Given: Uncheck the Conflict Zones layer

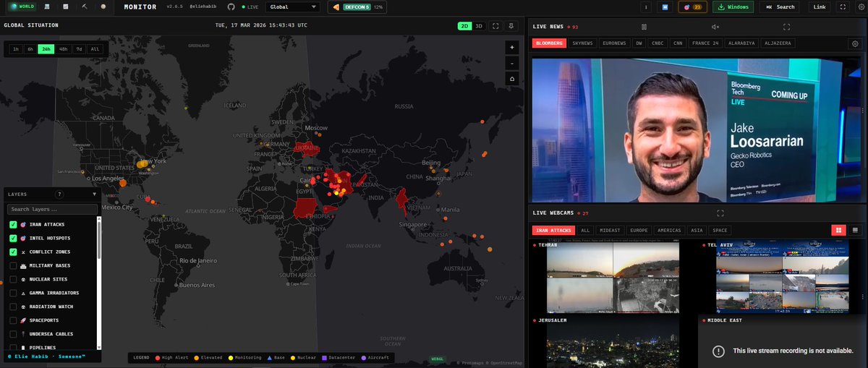Looking at the screenshot, I should pyautogui.click(x=13, y=252).
